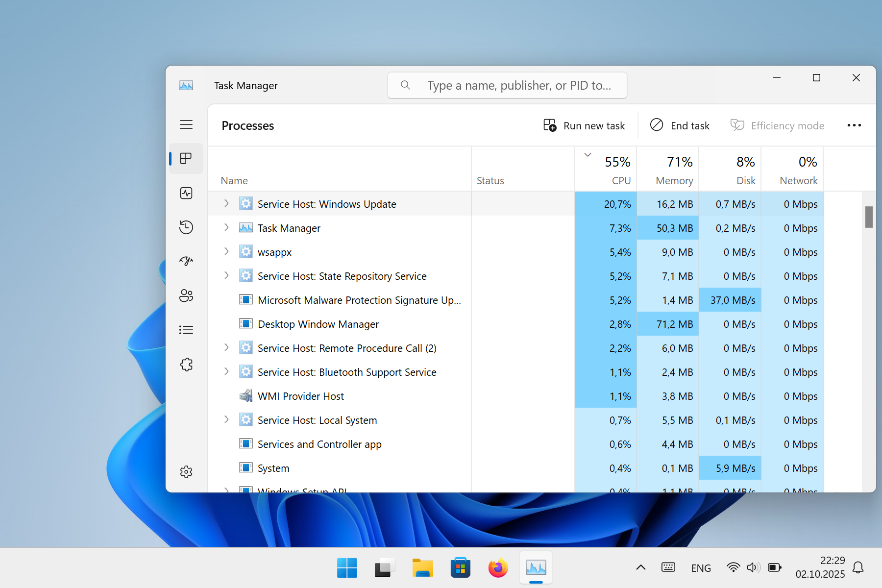Click the Processes page heading
Image resolution: width=882 pixels, height=588 pixels.
click(248, 125)
